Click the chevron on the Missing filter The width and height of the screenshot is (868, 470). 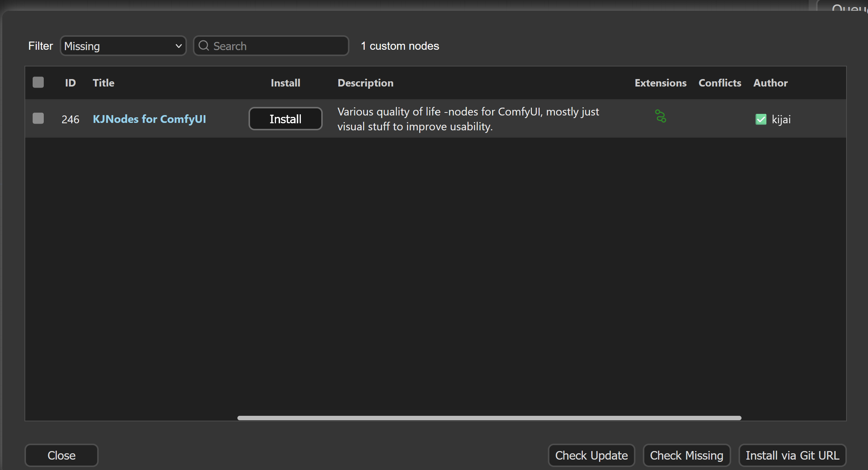point(178,46)
